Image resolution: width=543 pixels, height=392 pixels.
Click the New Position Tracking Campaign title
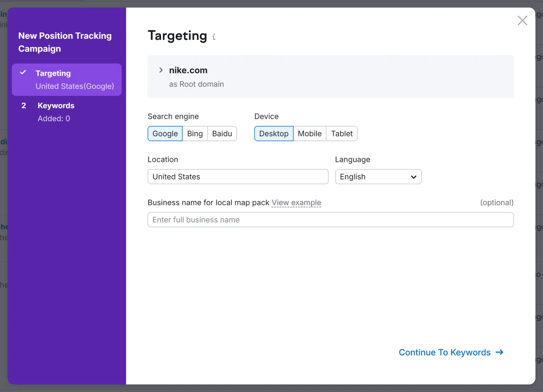[x=65, y=42]
